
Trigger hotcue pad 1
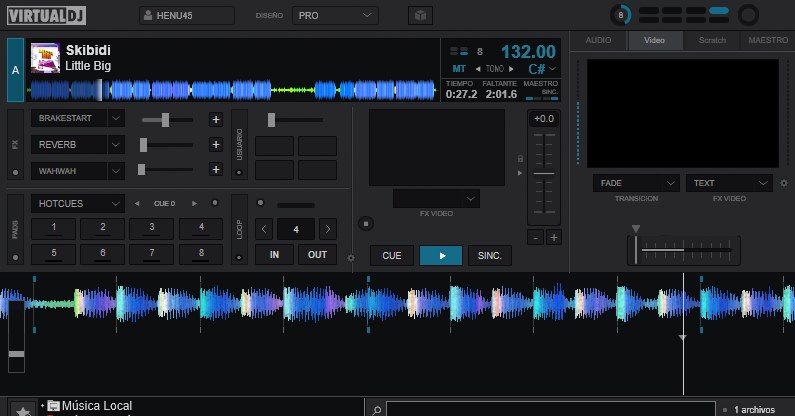pyautogui.click(x=54, y=228)
